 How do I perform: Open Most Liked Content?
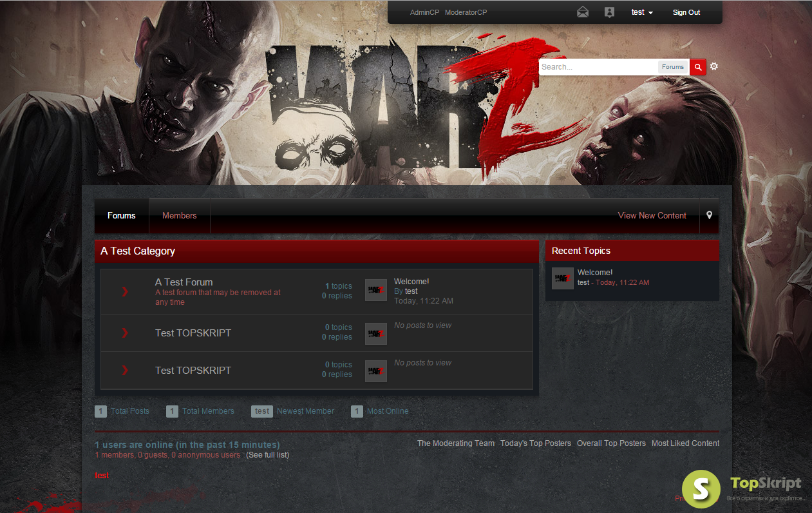686,443
